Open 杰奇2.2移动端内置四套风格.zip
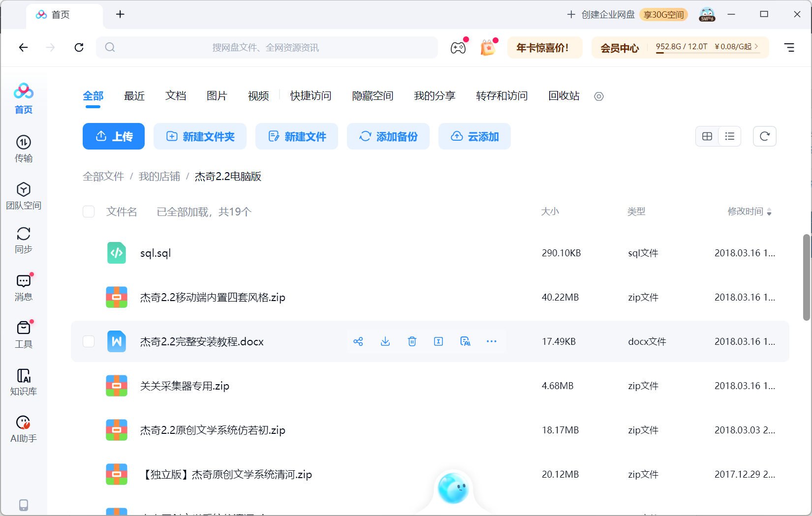812x516 pixels. tap(213, 297)
